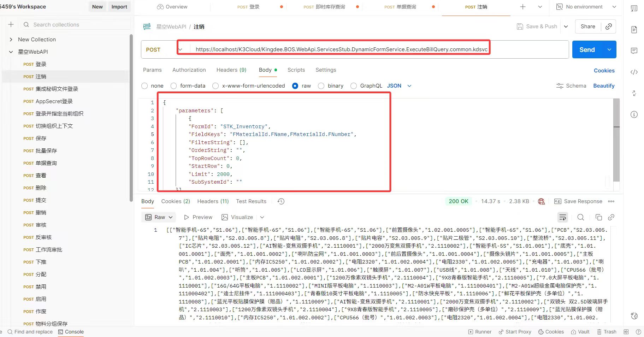Expand the New Collection tree item
644x337 pixels.
[x=11, y=40]
